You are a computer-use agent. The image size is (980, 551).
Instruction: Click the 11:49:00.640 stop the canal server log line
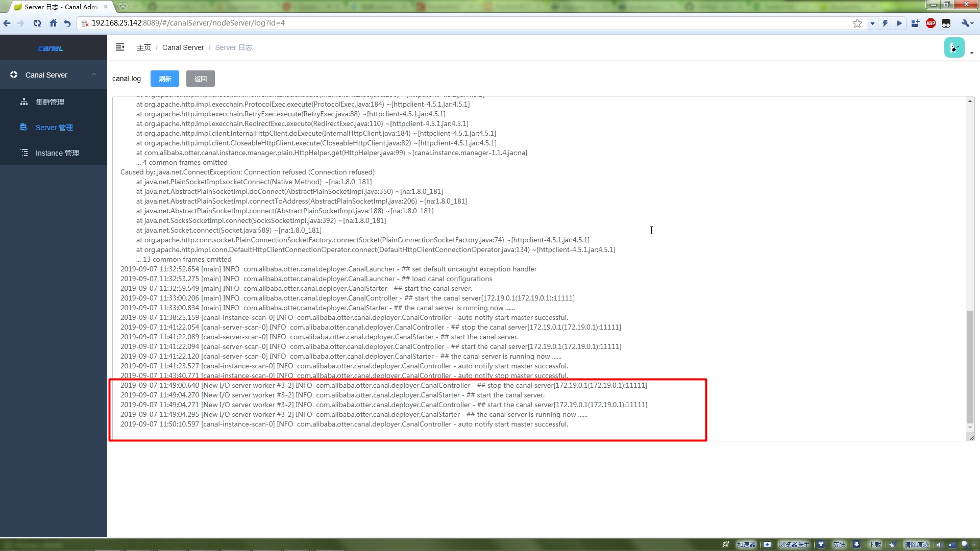pyautogui.click(x=384, y=385)
